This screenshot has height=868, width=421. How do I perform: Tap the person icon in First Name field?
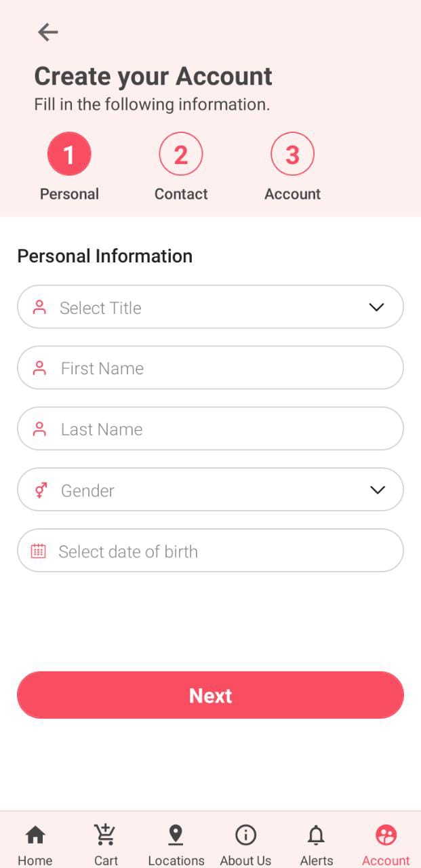coord(40,368)
